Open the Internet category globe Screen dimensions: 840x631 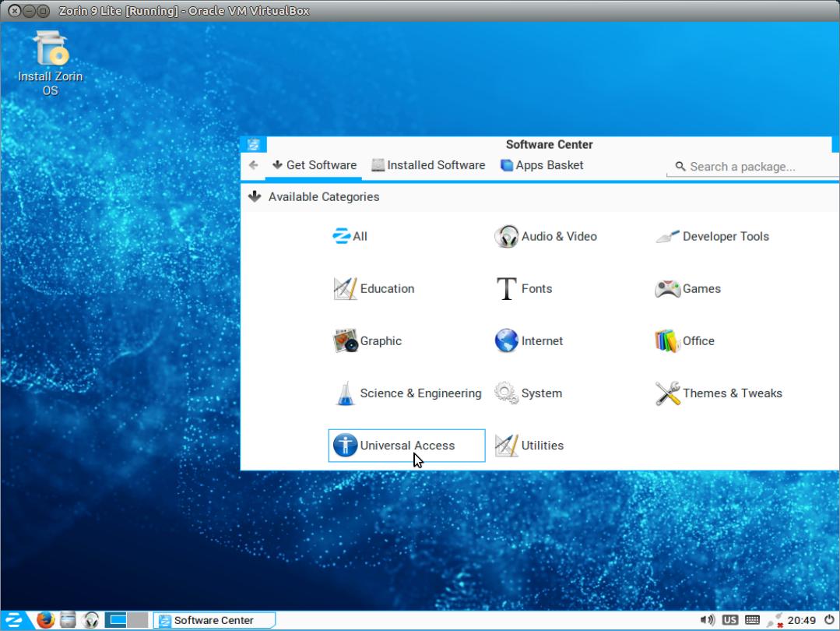pyautogui.click(x=507, y=341)
